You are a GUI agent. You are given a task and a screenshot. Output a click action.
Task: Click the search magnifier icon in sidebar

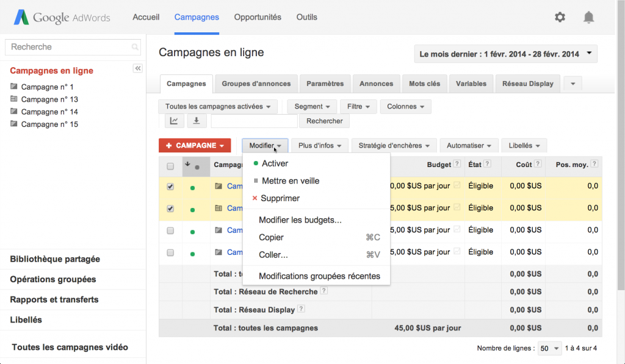(135, 47)
